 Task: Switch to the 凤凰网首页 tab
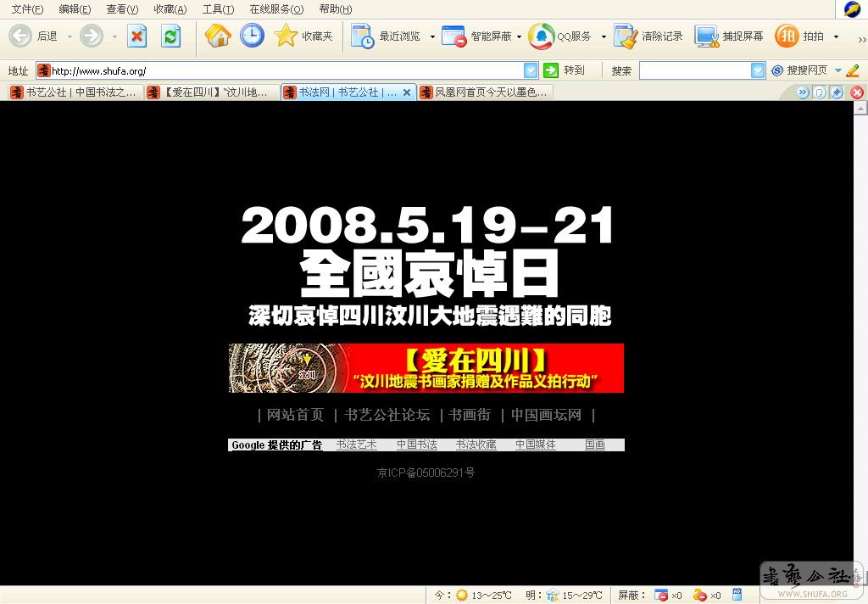490,92
